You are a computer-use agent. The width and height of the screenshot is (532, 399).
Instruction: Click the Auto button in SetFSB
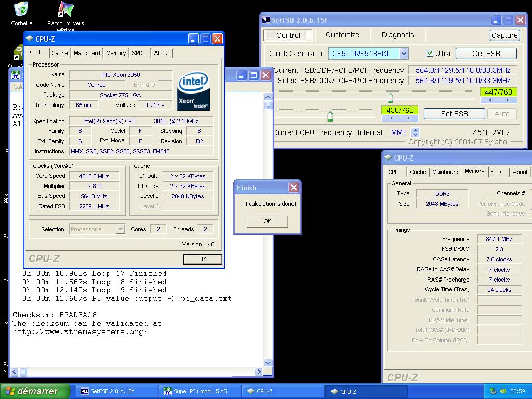click(502, 114)
